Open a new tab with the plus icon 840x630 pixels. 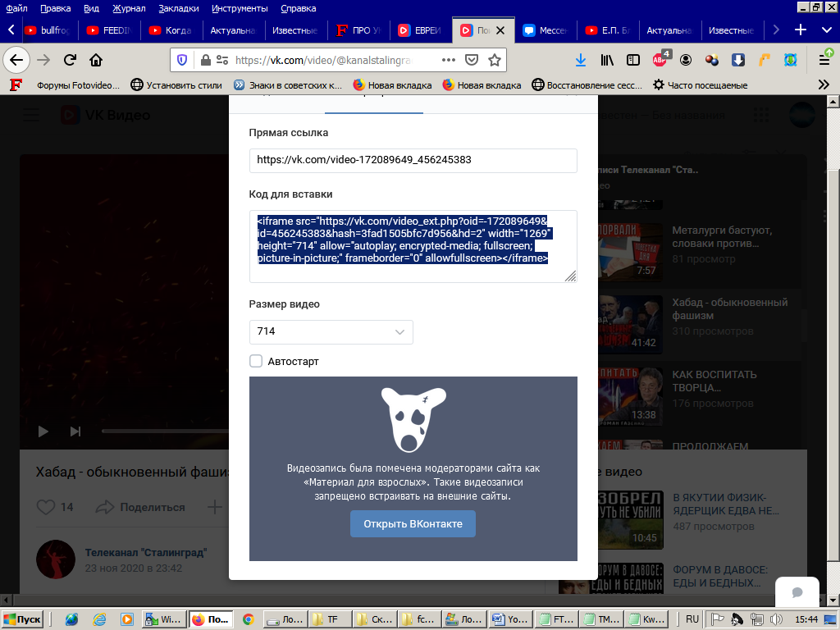click(x=801, y=30)
